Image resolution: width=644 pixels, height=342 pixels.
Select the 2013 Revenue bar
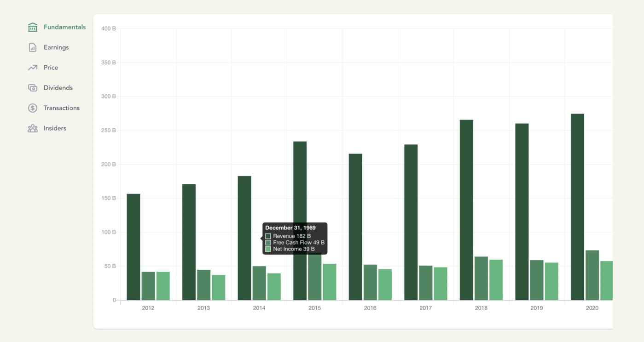click(189, 242)
